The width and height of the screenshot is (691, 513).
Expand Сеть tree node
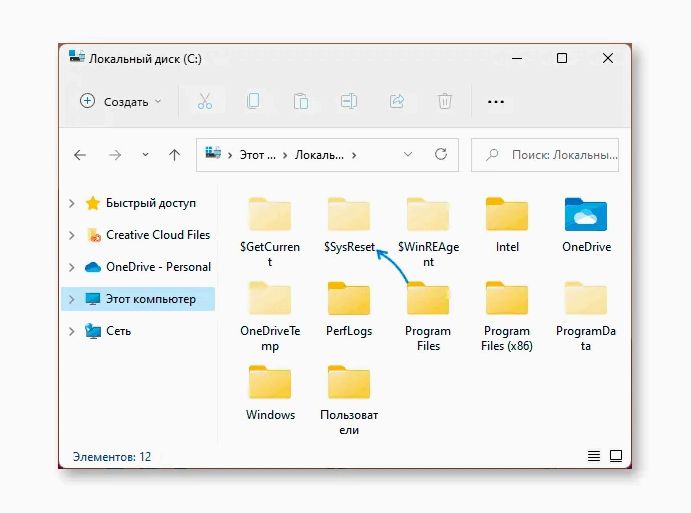pos(72,331)
